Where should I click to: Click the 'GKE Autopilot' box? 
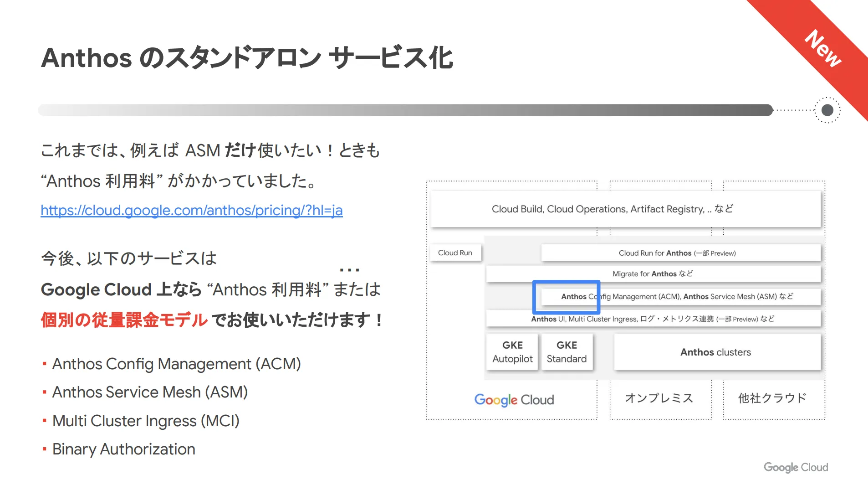[x=512, y=352]
